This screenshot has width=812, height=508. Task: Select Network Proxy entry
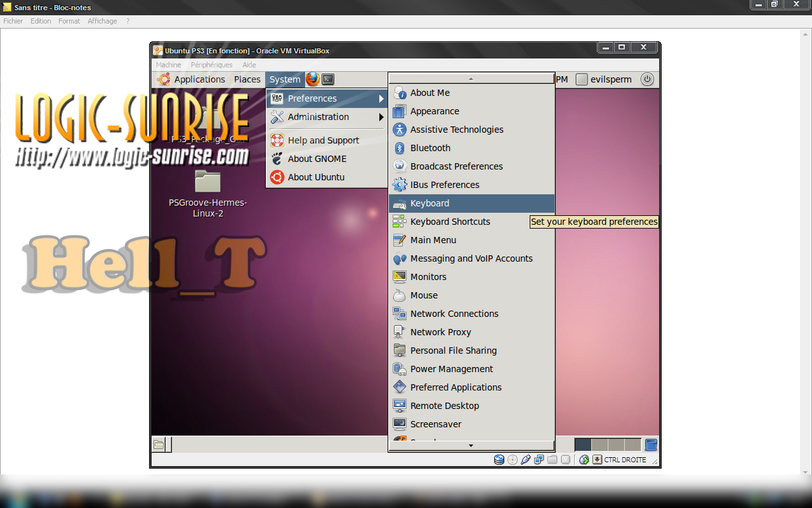click(x=471, y=332)
